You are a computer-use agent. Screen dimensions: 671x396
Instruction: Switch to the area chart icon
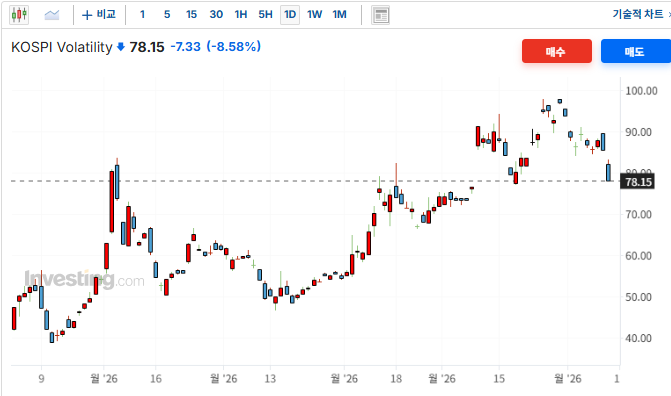coord(52,15)
